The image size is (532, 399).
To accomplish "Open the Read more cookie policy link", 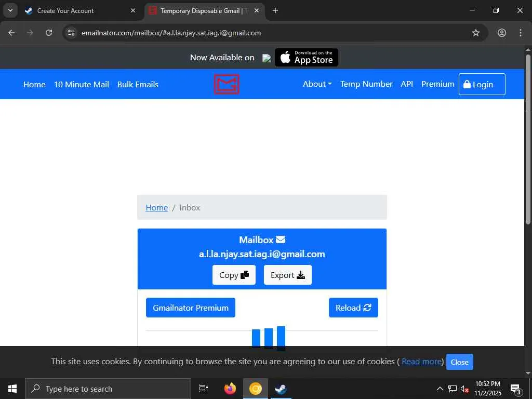I will coord(421,362).
